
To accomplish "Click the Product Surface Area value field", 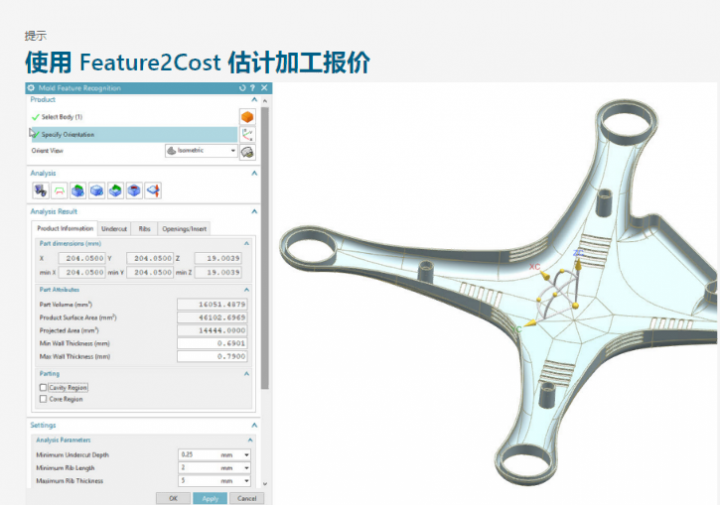I will click(x=212, y=317).
